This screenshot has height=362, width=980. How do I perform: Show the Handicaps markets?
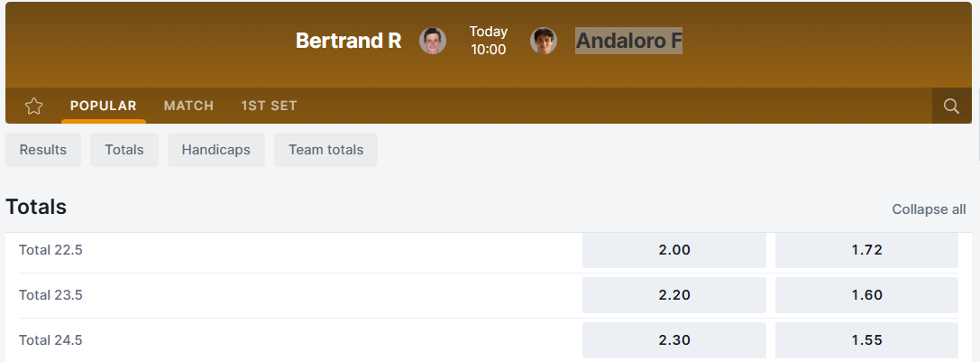(x=216, y=150)
